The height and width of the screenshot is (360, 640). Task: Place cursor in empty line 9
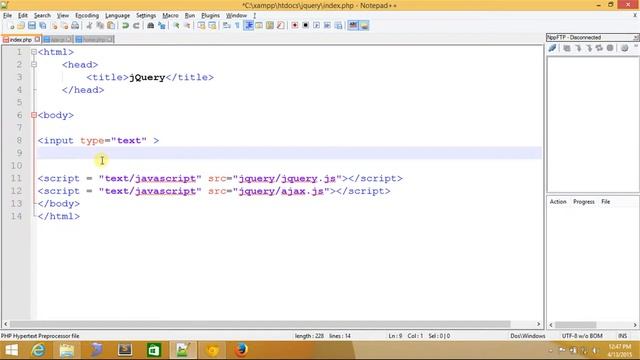289,153
